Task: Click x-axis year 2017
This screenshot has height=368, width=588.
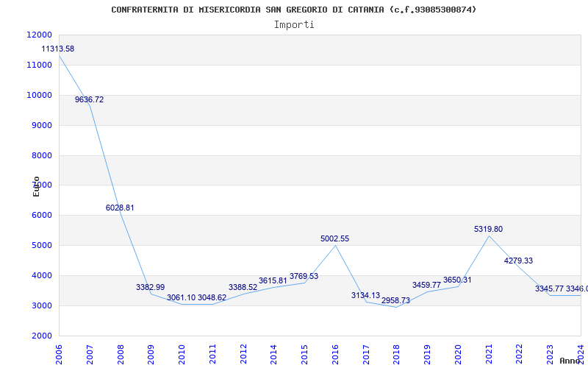Action: point(366,355)
